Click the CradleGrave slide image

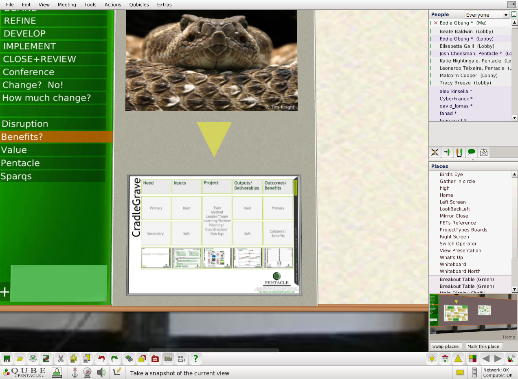[x=214, y=235]
